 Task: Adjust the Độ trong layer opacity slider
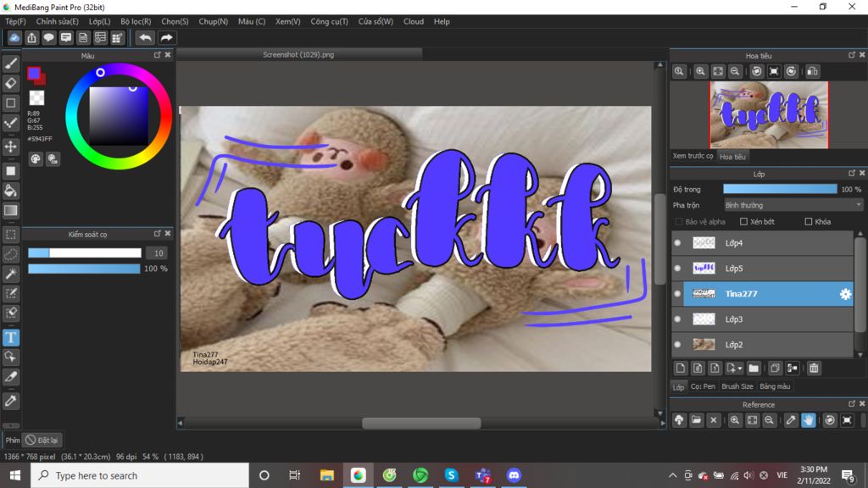(780, 189)
